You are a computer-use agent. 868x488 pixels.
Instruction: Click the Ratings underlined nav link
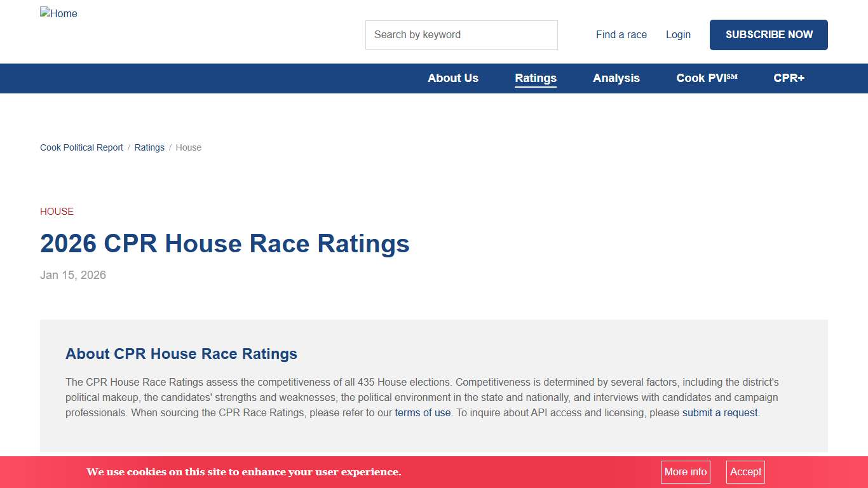click(536, 78)
